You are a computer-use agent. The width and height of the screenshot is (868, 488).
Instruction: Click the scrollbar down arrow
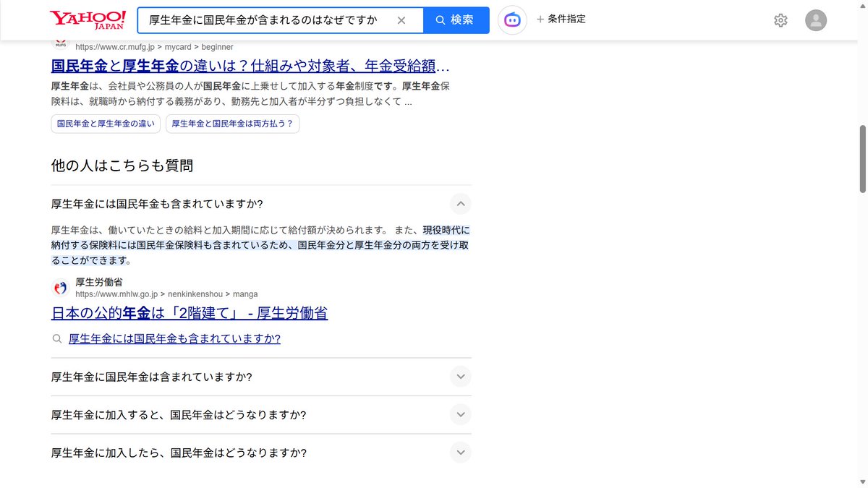pos(862,483)
